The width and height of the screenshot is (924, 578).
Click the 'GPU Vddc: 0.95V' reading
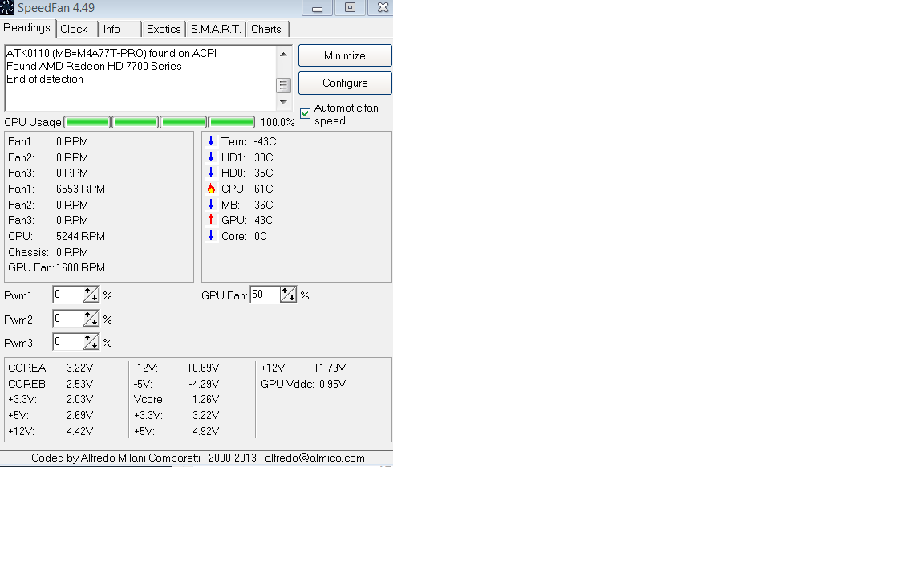(303, 384)
